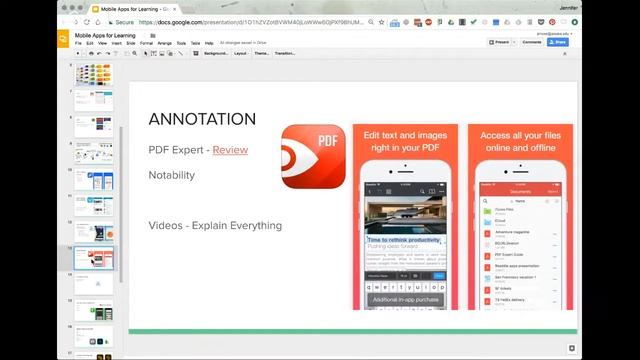Click the add comment toolbar icon
This screenshot has width=640, height=360.
[x=196, y=53]
